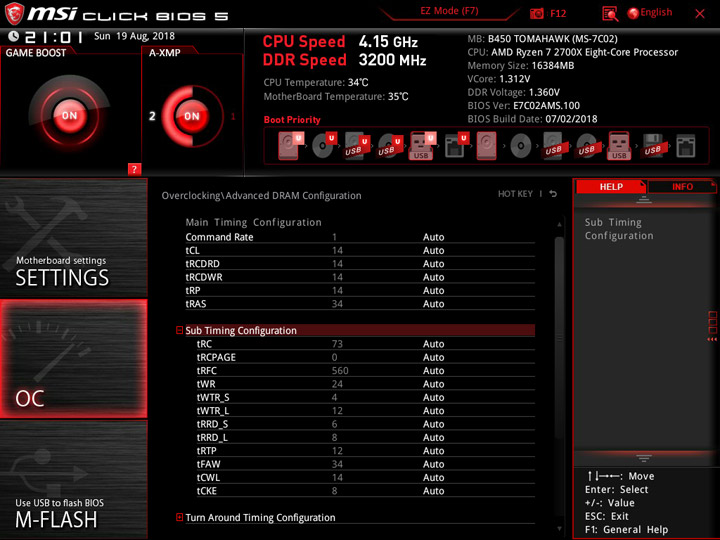The height and width of the screenshot is (540, 720).
Task: Click scroll up arrow of settings list
Action: (559, 225)
